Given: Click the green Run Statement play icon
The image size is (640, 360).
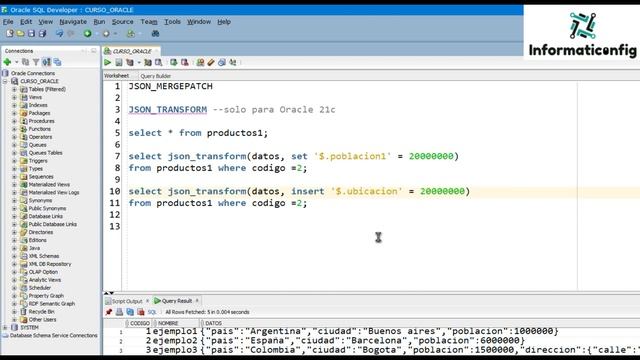Looking at the screenshot, I should (108, 62).
